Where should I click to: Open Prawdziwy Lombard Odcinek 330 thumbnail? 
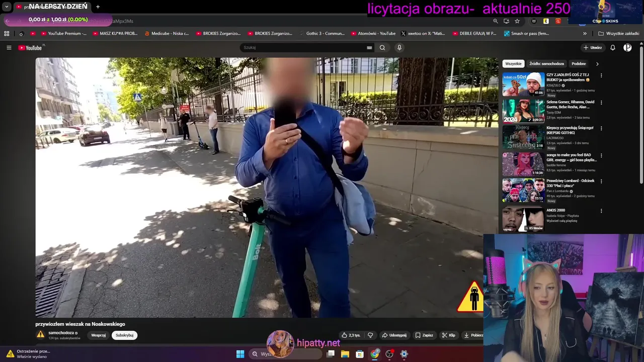[x=523, y=190]
